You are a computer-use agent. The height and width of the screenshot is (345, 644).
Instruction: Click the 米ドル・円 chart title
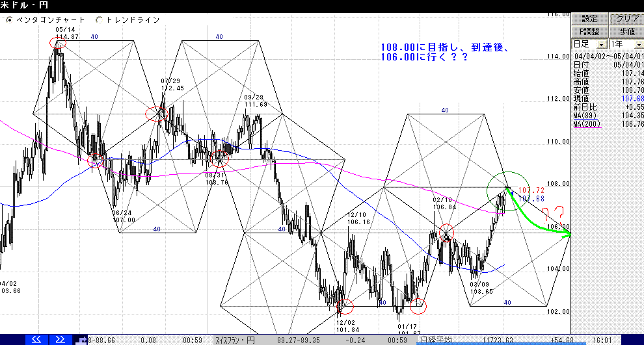24,5
